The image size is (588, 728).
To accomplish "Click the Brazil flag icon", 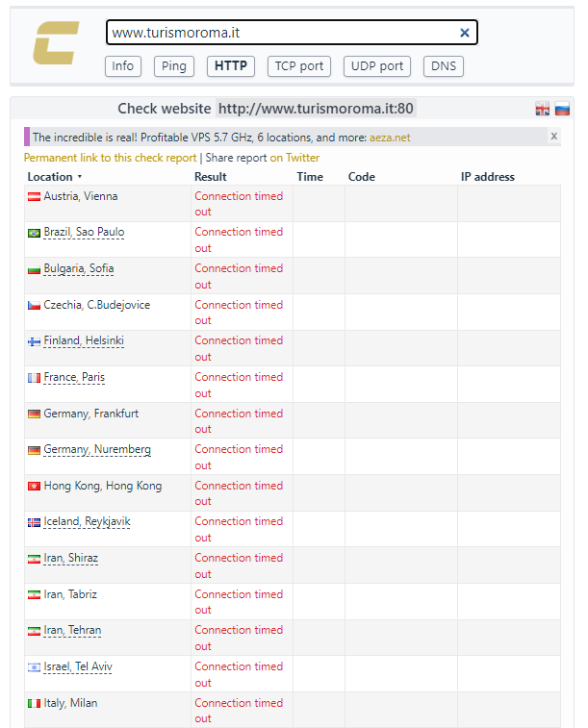I will click(34, 233).
